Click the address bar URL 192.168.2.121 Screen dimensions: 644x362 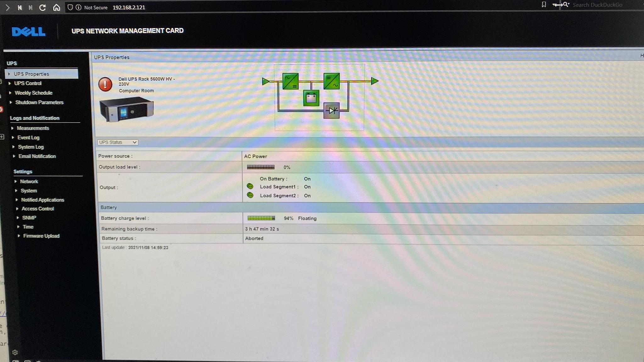129,8
